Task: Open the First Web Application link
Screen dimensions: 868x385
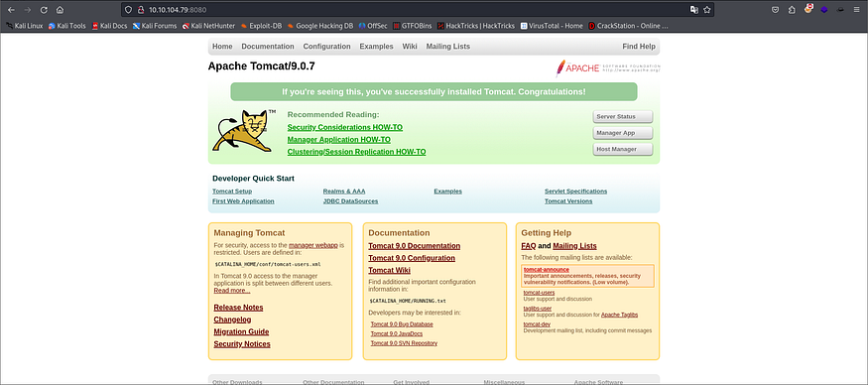Action: [x=243, y=201]
